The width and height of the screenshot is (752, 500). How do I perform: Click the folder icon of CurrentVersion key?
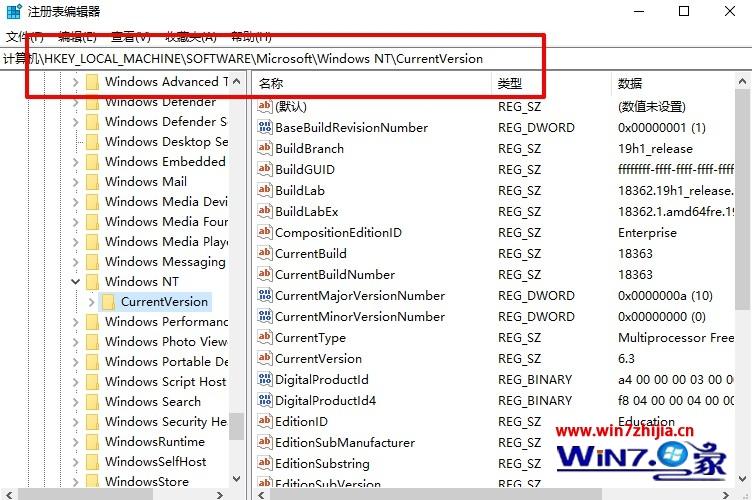click(x=108, y=302)
